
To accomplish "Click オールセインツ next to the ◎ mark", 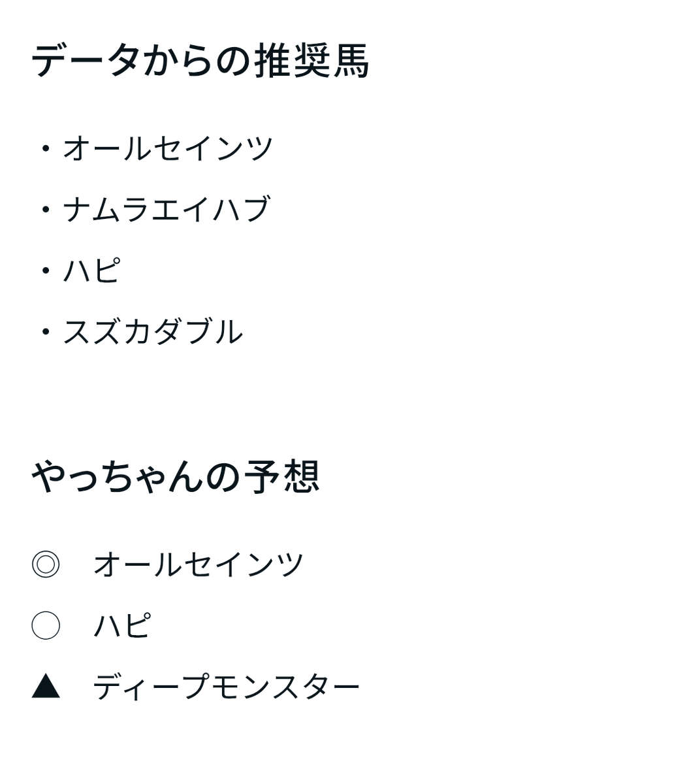I will (x=199, y=564).
